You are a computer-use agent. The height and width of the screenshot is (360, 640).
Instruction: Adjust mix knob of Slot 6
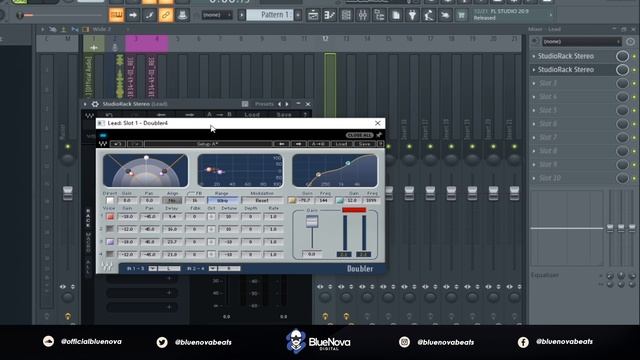point(622,124)
